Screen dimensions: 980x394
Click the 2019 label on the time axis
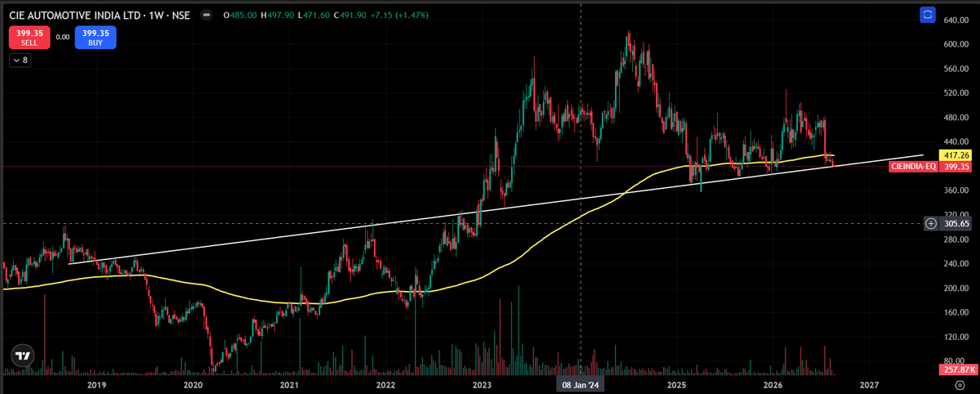click(96, 384)
